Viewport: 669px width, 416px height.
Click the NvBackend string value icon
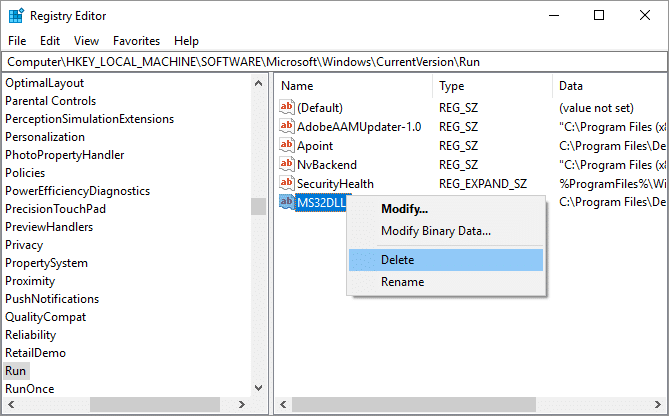point(288,165)
